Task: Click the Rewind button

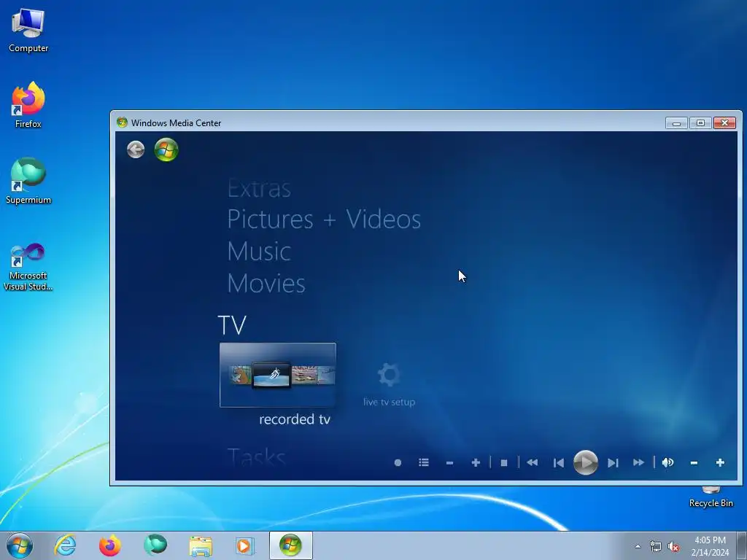Action: click(532, 462)
